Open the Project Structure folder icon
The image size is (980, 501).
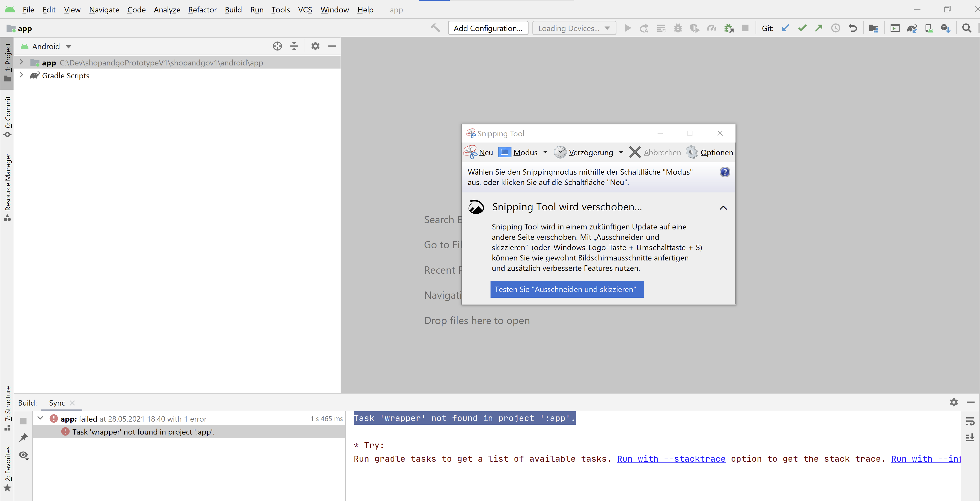(873, 28)
